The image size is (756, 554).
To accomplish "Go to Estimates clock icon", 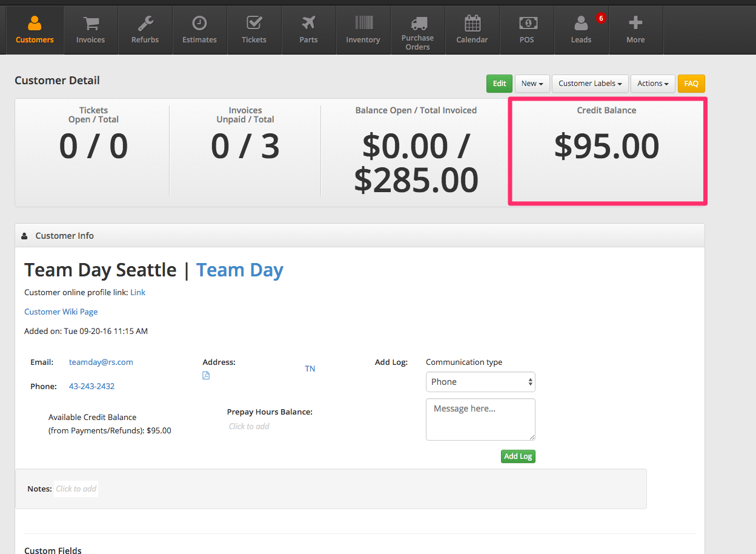I will [x=199, y=24].
